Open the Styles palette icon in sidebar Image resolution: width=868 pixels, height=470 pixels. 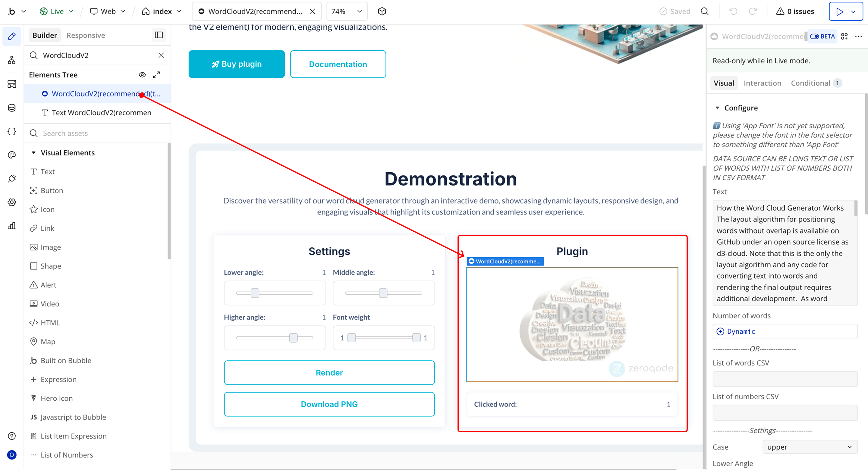pyautogui.click(x=12, y=155)
